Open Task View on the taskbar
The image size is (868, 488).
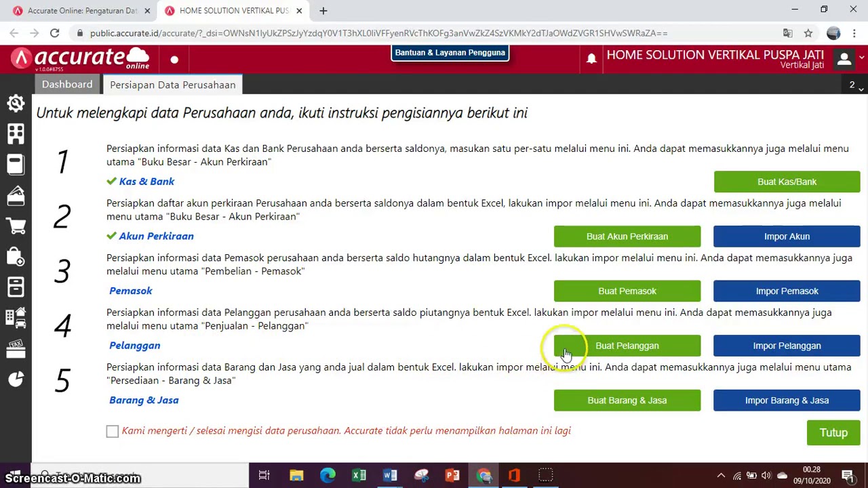point(264,475)
